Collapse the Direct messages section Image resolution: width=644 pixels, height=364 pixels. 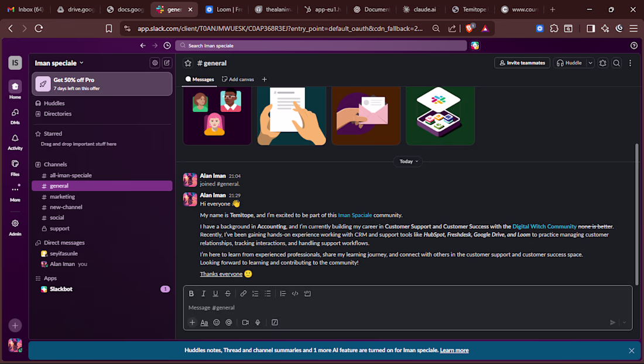coord(64,243)
